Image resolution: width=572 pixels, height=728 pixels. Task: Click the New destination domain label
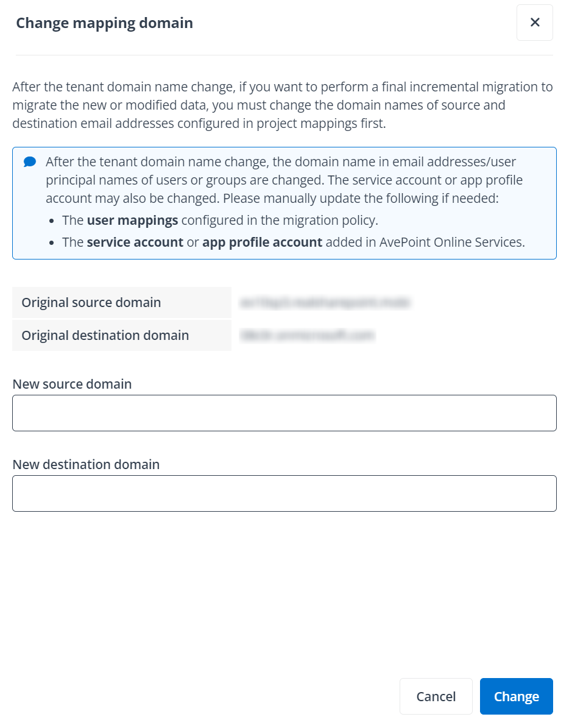tap(85, 464)
